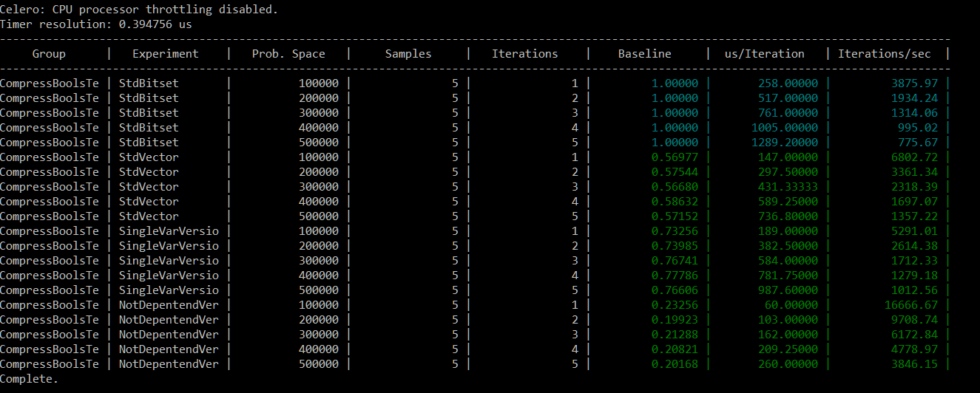980x393 pixels.
Task: Pick the Baseline value 0.76741
Action: [x=675, y=261]
